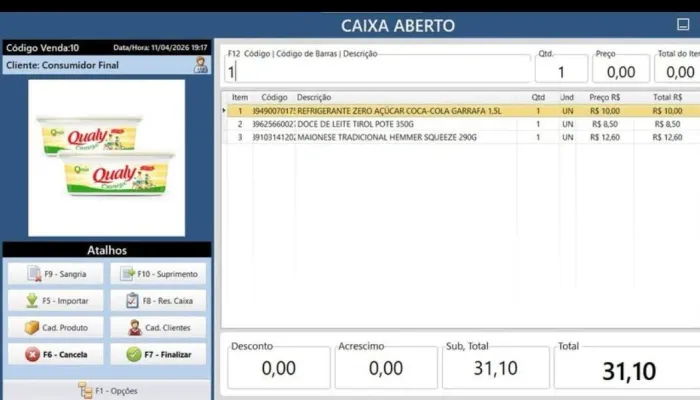The image size is (700, 400).
Task: Click the tree icon of F1 - Opções
Action: tap(85, 390)
